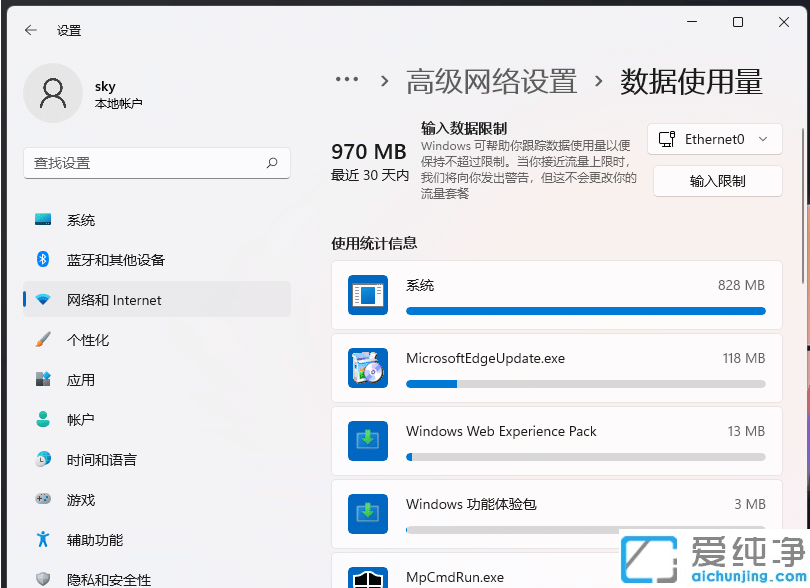Open 蓝牙和其他设备 via its Bluetooth icon

pos(41,260)
